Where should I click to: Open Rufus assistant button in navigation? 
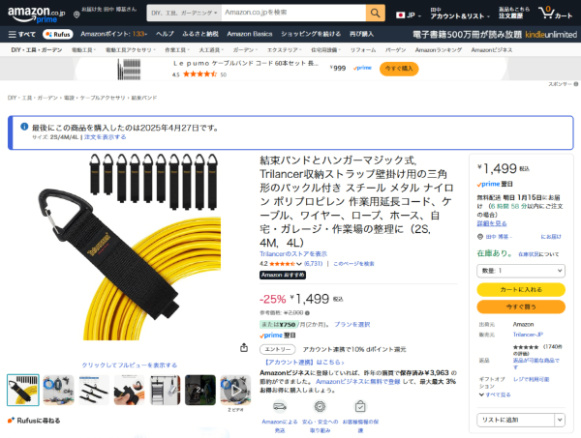coord(58,34)
